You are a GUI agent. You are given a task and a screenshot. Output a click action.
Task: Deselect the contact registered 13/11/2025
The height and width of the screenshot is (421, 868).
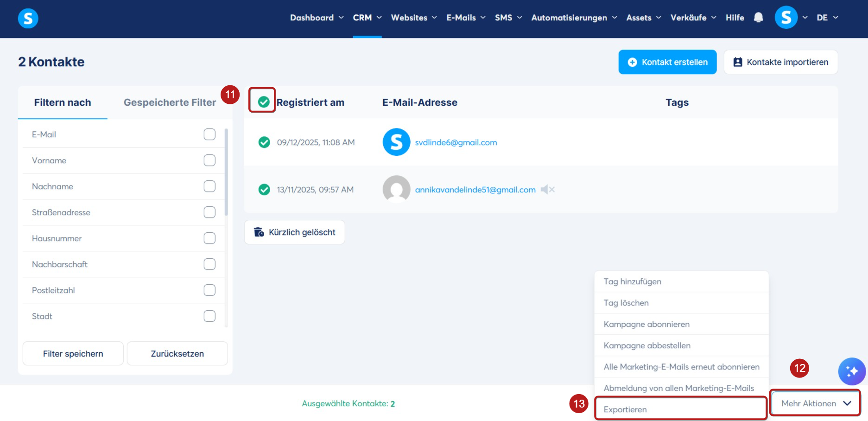(x=264, y=190)
